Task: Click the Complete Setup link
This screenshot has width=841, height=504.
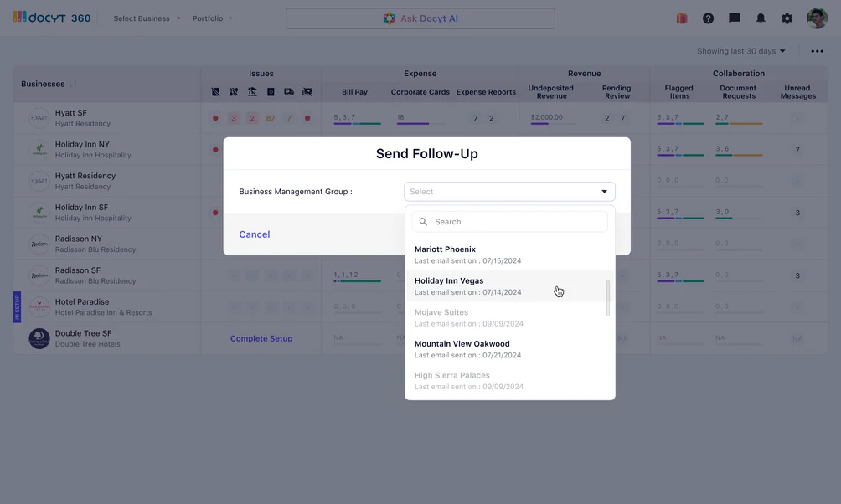Action: [x=261, y=339]
